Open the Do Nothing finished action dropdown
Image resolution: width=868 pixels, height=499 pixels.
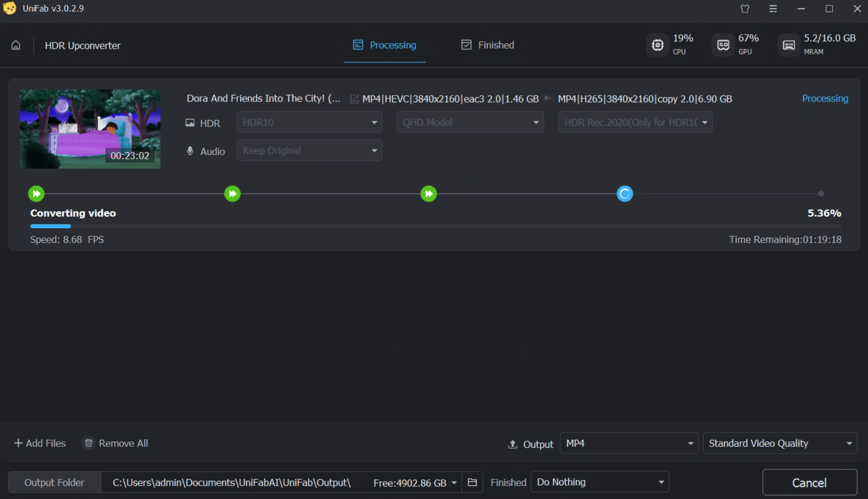[x=599, y=482]
